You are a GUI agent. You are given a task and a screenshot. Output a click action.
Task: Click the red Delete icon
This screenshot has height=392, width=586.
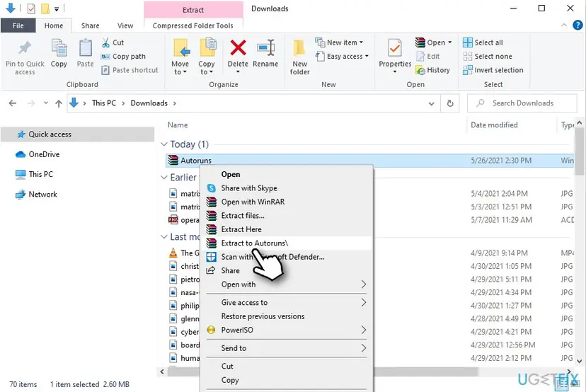point(238,48)
